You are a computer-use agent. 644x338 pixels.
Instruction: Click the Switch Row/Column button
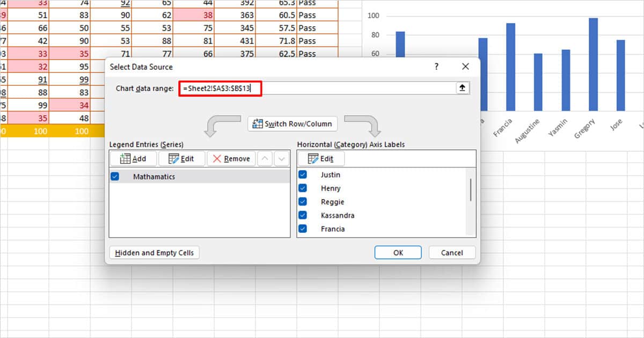click(x=293, y=124)
